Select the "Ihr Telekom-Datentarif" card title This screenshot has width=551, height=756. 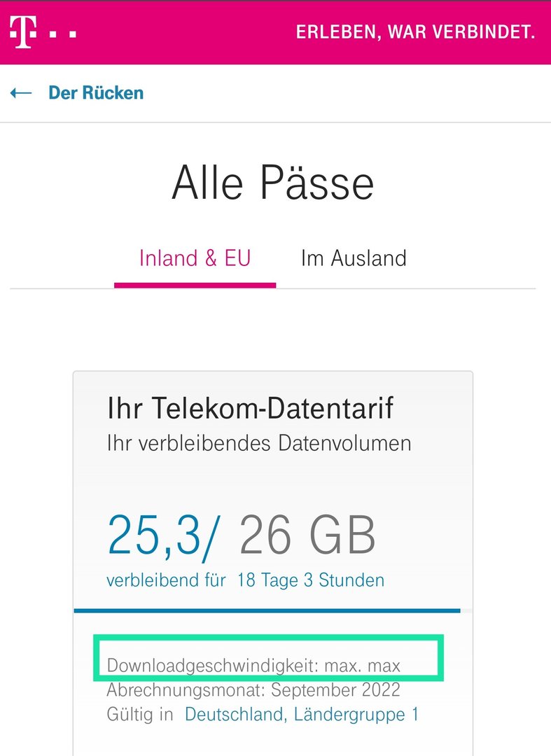pos(250,408)
